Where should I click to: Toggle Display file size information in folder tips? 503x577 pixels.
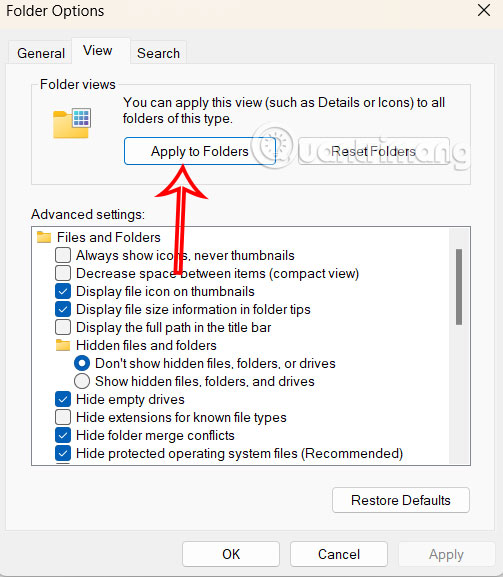point(63,309)
